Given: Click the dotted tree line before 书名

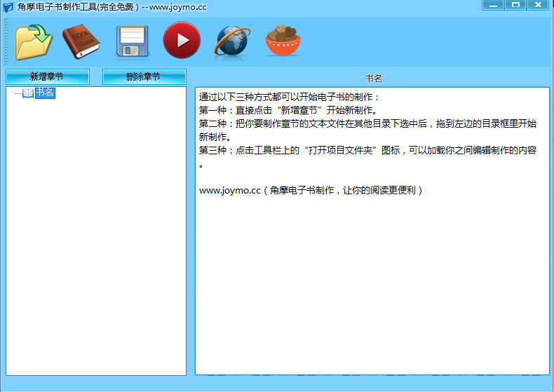Looking at the screenshot, I should 18,93.
